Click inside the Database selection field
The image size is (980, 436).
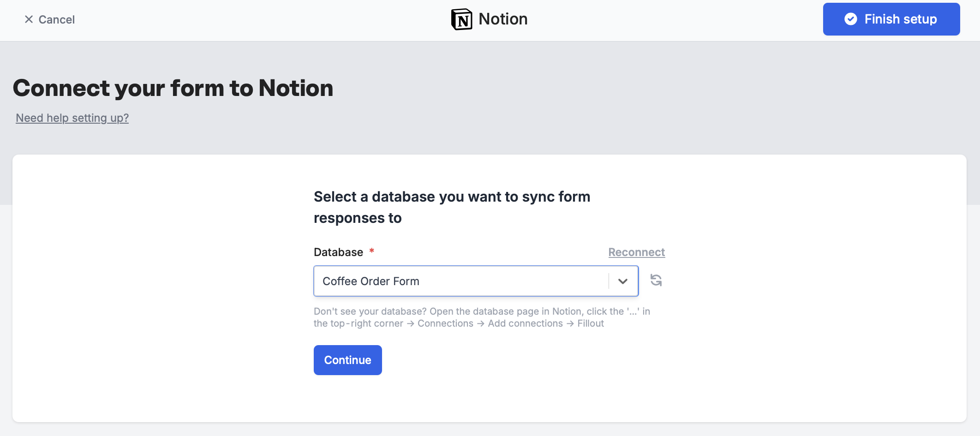[461, 281]
